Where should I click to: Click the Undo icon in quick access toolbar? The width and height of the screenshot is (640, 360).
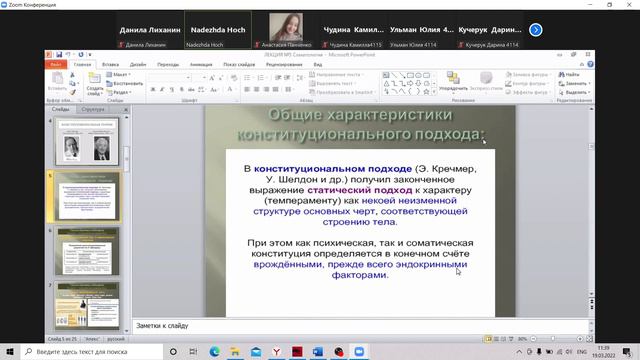click(68, 55)
